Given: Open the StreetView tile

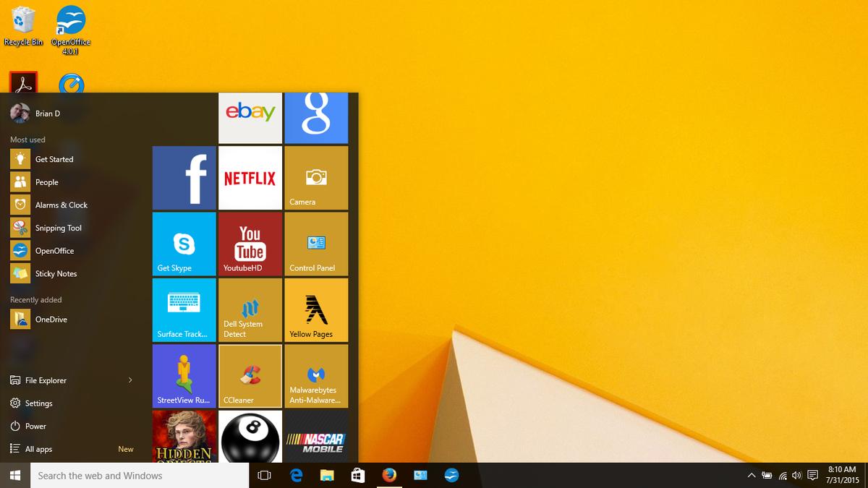Looking at the screenshot, I should pyautogui.click(x=184, y=376).
